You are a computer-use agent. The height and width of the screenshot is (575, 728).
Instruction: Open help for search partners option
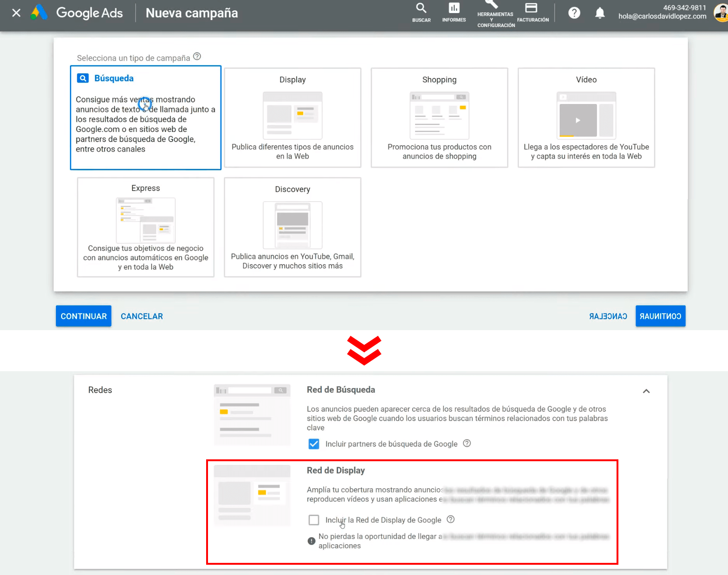(x=467, y=443)
